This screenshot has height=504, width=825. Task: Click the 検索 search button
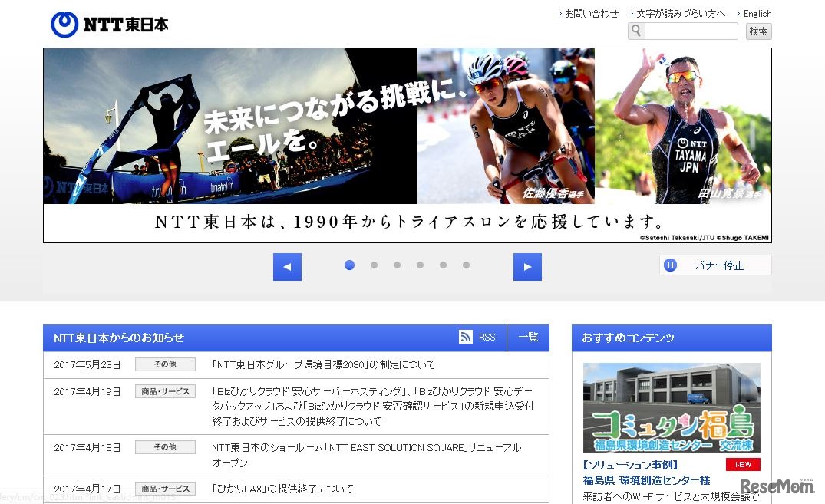coord(758,31)
